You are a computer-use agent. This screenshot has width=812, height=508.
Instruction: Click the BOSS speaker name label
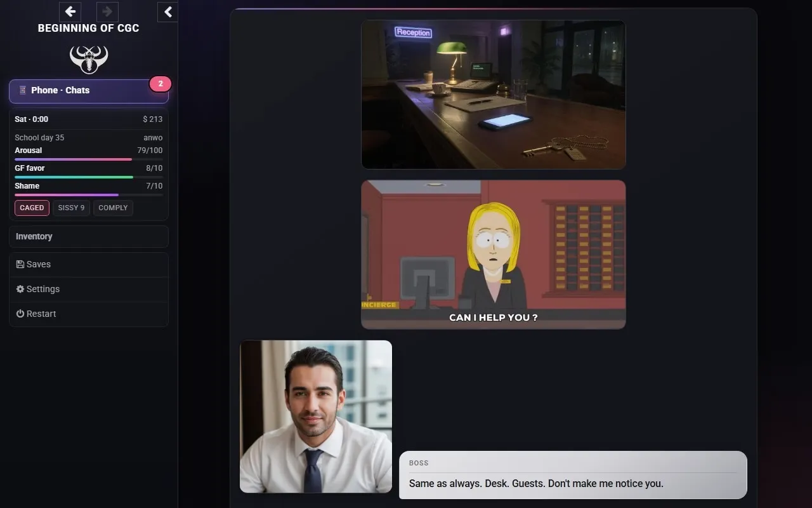(419, 464)
